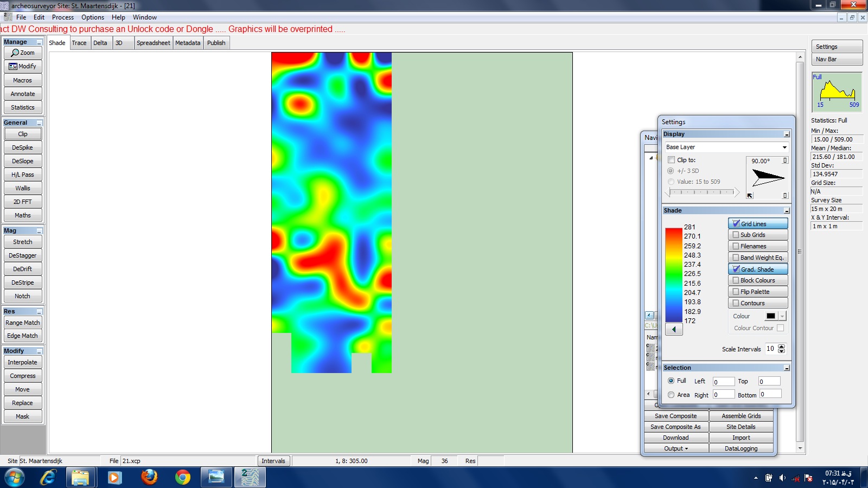Open the Modify tool in Manage panel
868x488 pixels.
(x=23, y=66)
